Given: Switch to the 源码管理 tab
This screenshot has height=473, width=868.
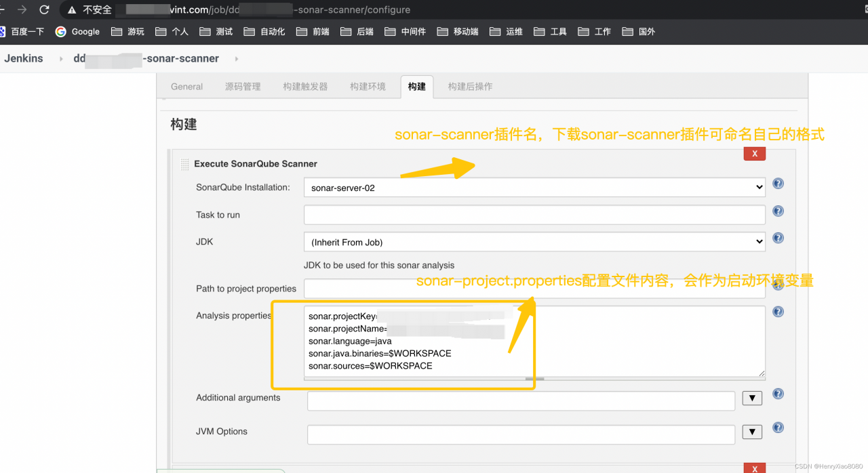Looking at the screenshot, I should (243, 87).
